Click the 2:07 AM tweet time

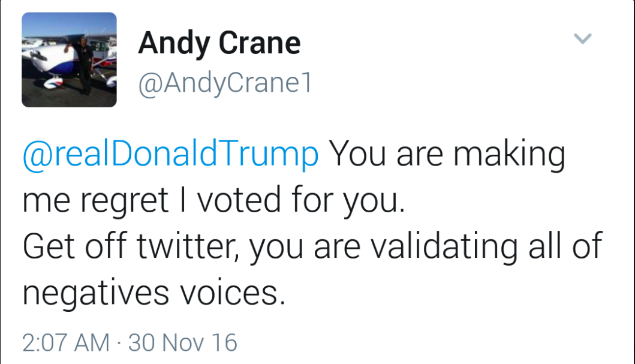(66, 343)
